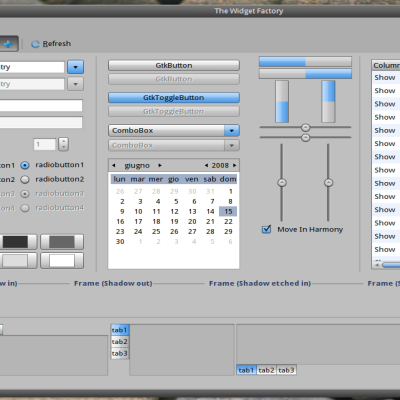The width and height of the screenshot is (400, 400).
Task: Select day 10 in the calendar
Action: click(x=138, y=211)
